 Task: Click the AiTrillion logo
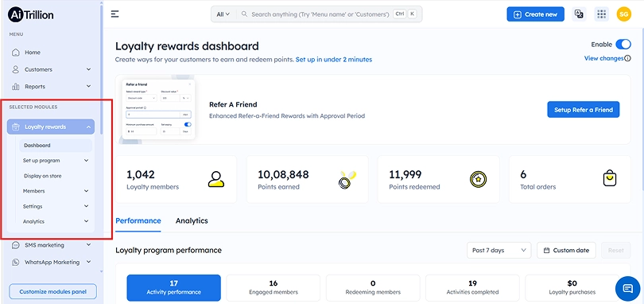31,15
